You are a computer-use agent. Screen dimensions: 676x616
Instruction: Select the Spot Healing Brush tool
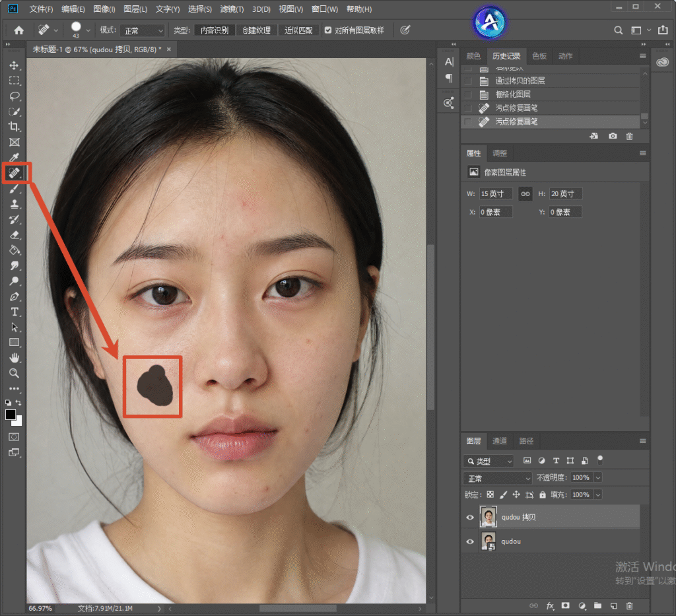[15, 173]
